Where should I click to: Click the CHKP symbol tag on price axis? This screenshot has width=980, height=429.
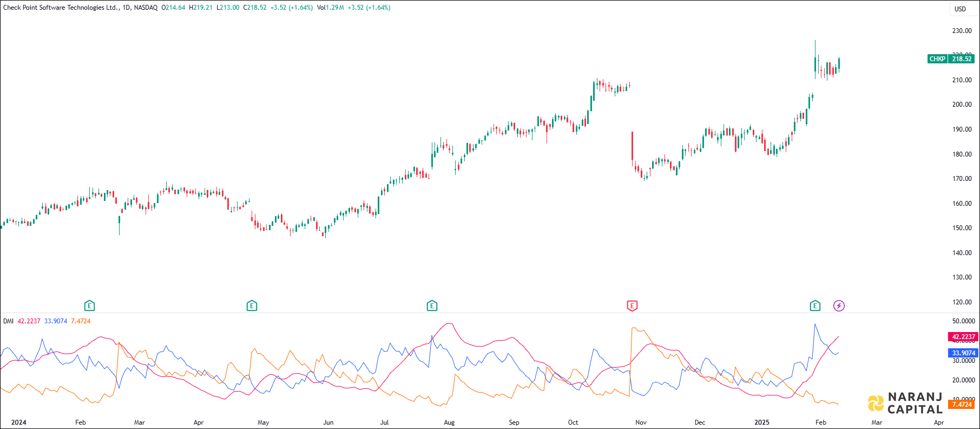pos(937,59)
